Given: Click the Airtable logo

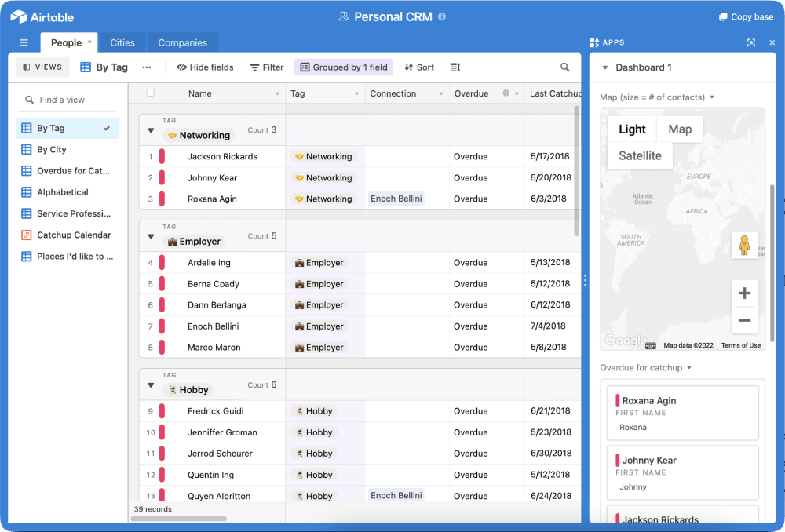Looking at the screenshot, I should (x=42, y=17).
